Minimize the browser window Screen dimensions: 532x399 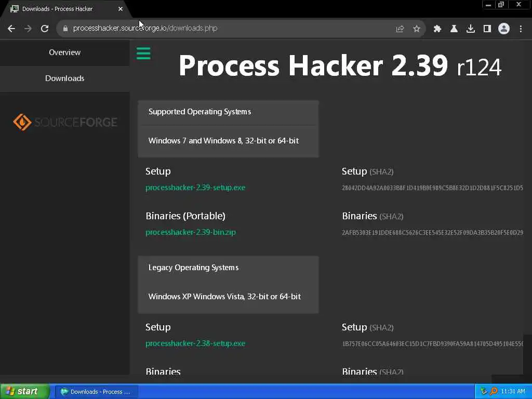[x=488, y=5]
